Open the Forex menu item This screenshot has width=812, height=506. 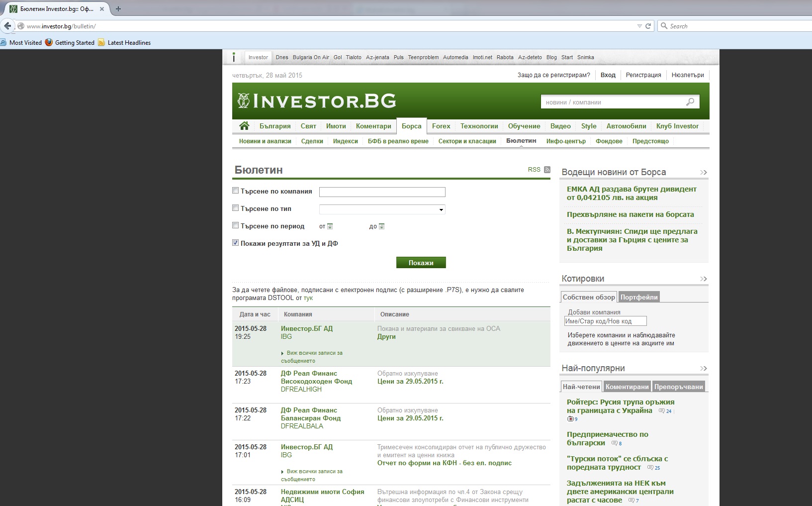click(x=441, y=126)
